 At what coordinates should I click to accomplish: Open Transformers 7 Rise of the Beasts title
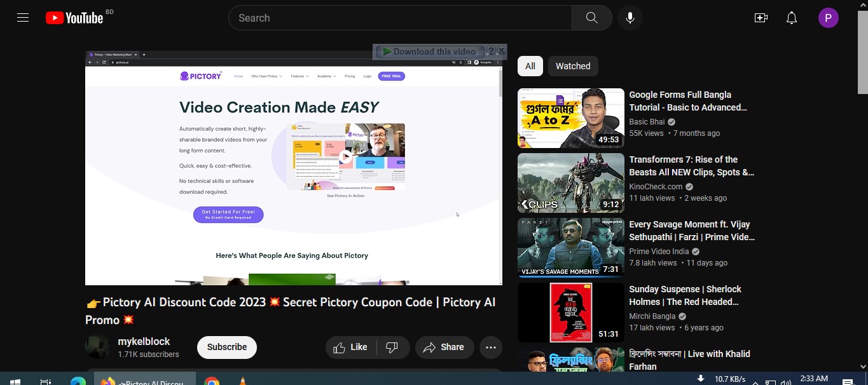point(691,166)
